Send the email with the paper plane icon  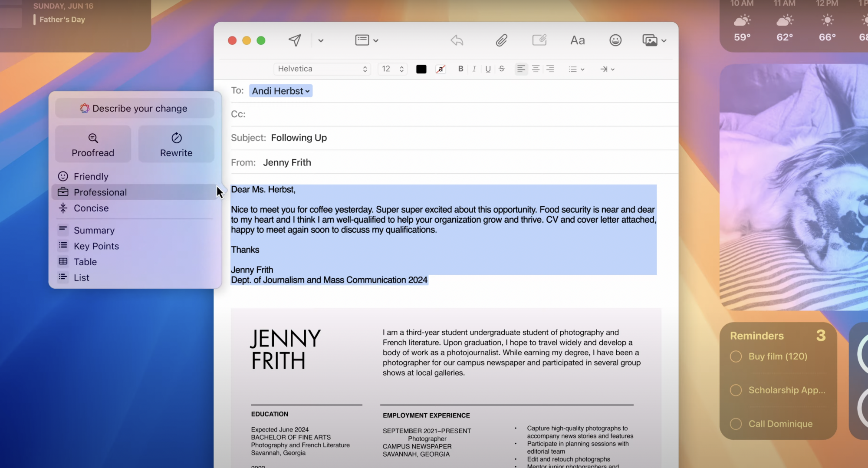(x=295, y=40)
